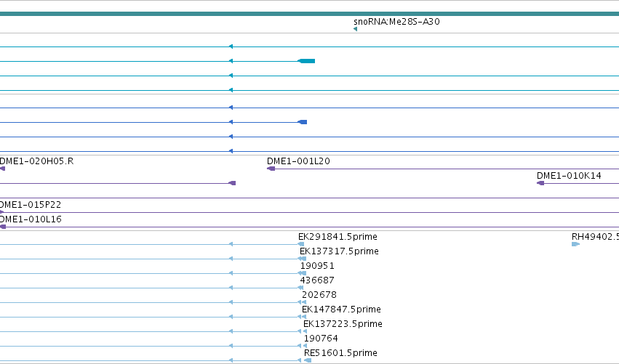Select the 202678 EST label
The height and width of the screenshot is (364, 619).
click(319, 295)
